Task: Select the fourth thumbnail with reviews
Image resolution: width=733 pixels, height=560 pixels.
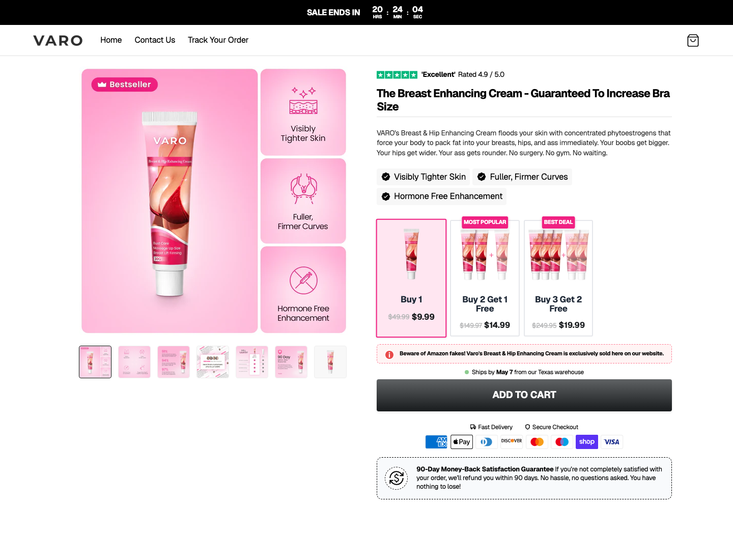Action: 213,362
